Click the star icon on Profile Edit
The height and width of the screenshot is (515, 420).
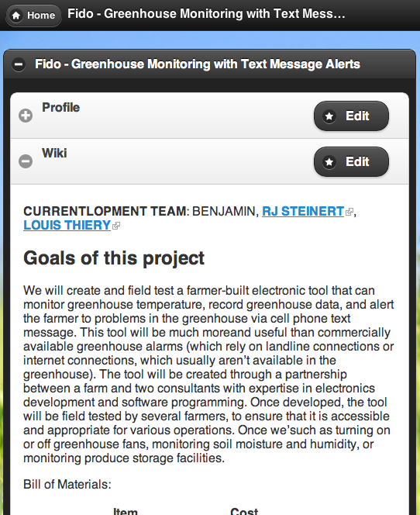point(329,116)
